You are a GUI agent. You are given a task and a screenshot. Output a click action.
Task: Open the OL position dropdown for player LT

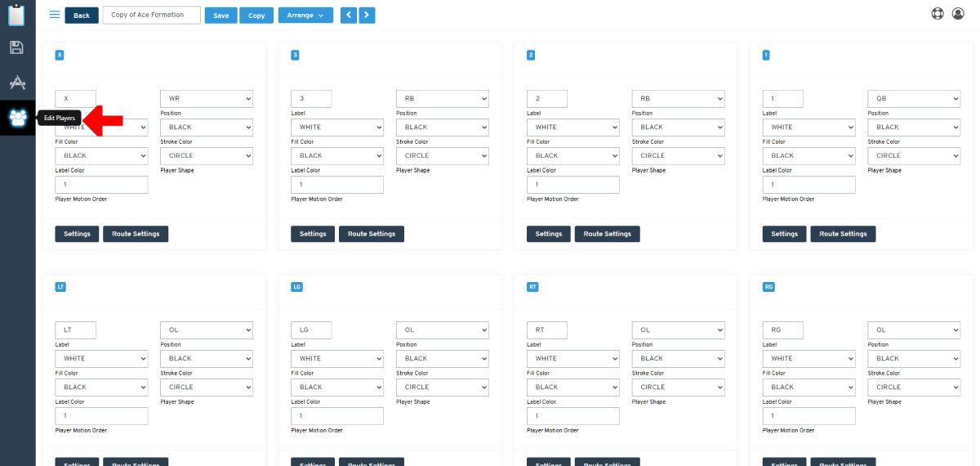click(207, 330)
